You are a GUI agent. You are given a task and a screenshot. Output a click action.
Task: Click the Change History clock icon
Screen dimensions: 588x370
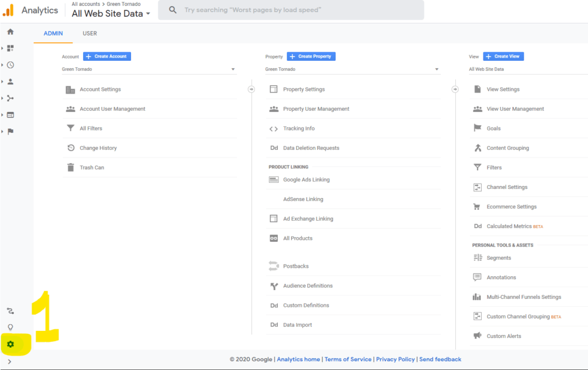tap(71, 148)
